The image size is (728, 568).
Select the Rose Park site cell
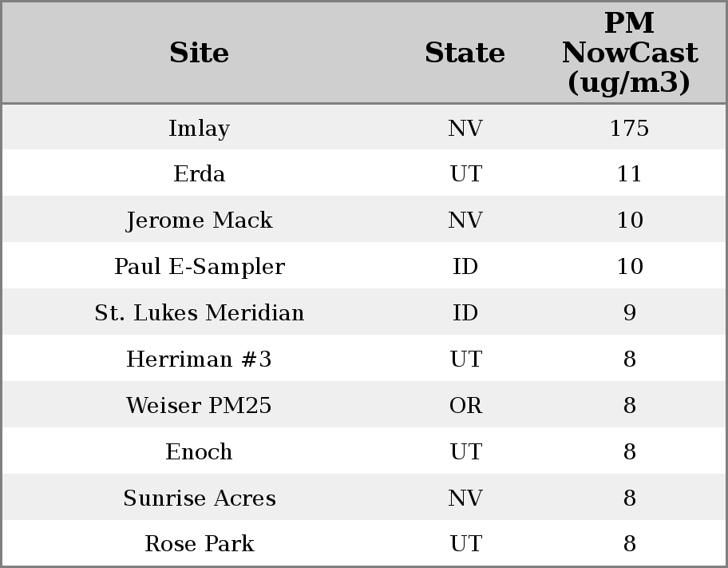click(x=199, y=543)
